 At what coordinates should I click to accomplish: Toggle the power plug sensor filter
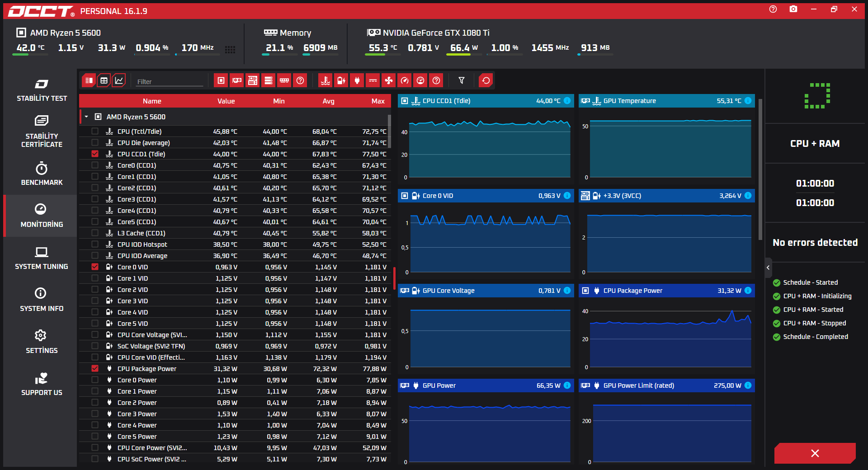357,80
